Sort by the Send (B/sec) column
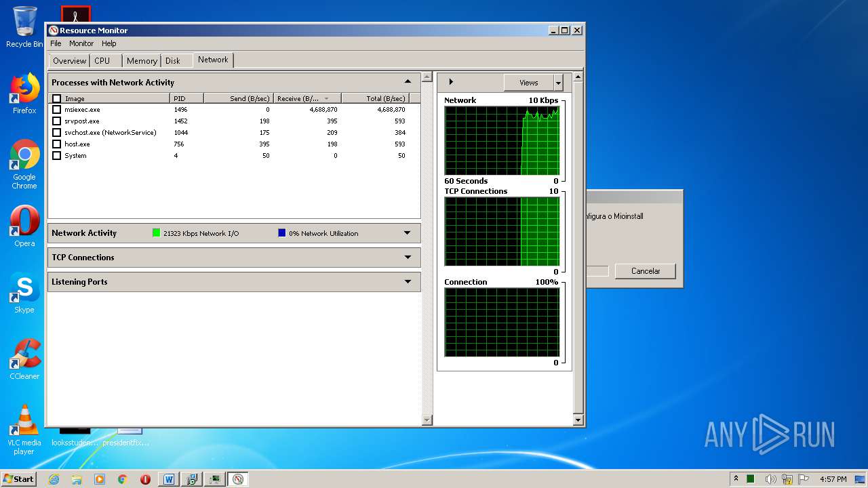 (239, 98)
